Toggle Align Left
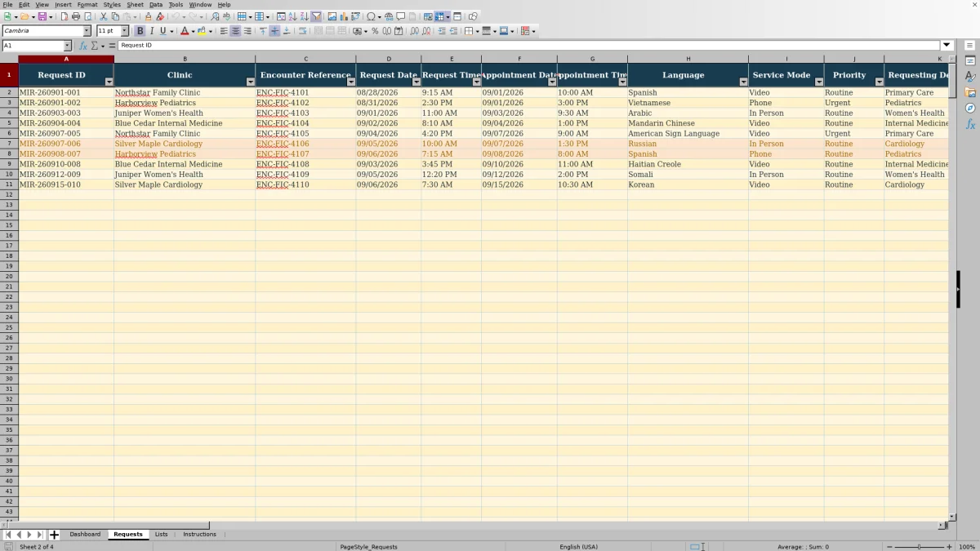Screen dimensions: 980x551 pos(224,31)
